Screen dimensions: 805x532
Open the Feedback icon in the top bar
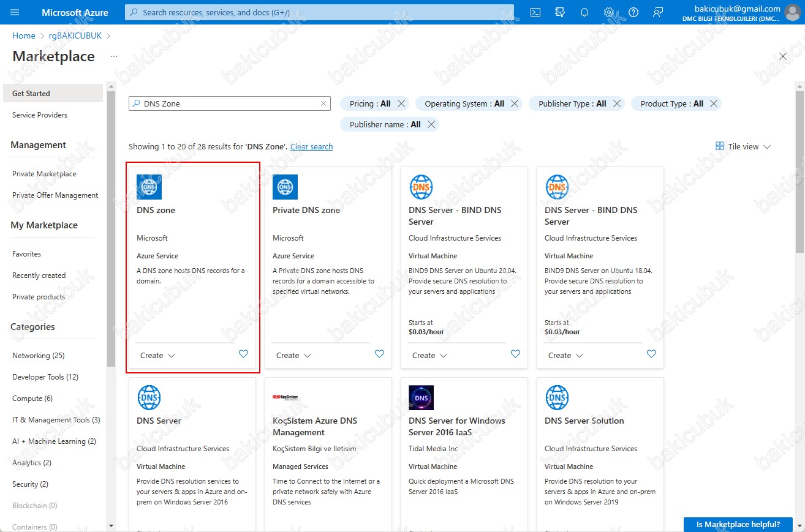[658, 12]
